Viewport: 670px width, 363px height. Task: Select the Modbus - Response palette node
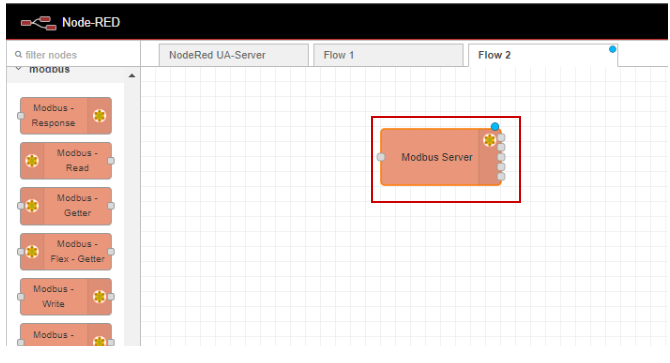[66, 116]
